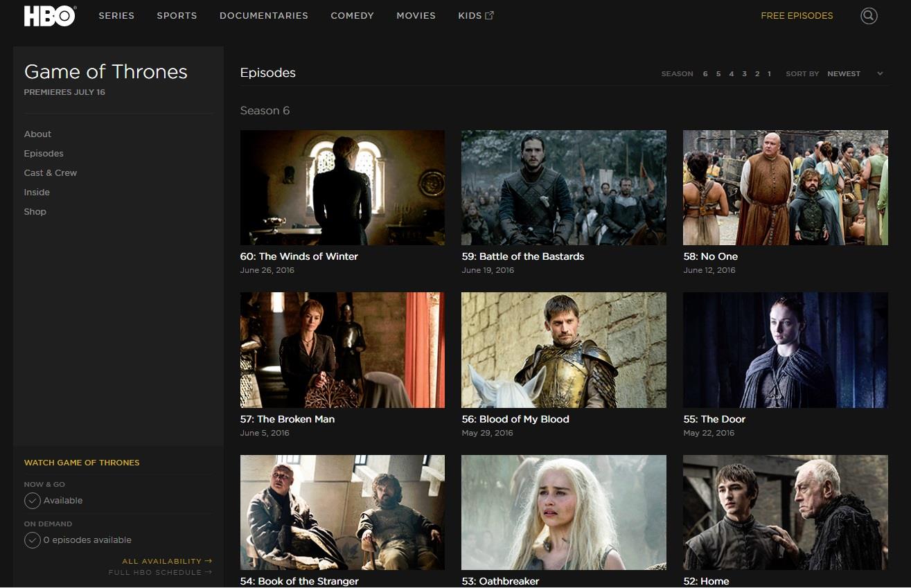Open the Inside sidebar link
This screenshot has width=911, height=588.
pyautogui.click(x=37, y=192)
